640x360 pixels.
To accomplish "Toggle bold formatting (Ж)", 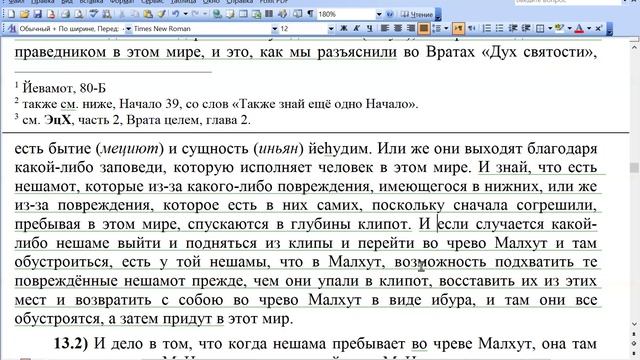I will (x=344, y=28).
